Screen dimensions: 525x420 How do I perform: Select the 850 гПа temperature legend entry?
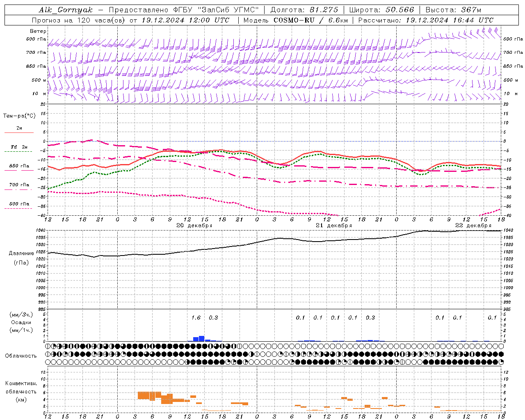point(19,166)
